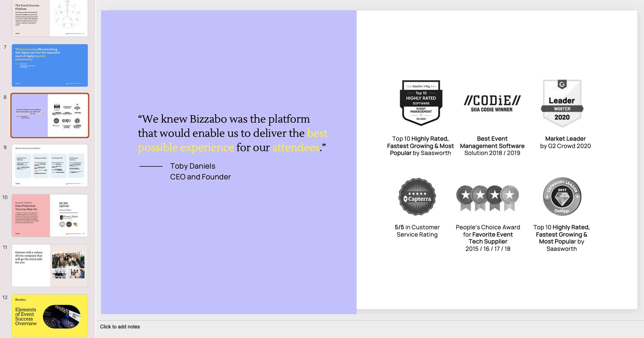The image size is (644, 338).
Task: Click the yellow word 'attendees' in the quote
Action: pyautogui.click(x=296, y=148)
